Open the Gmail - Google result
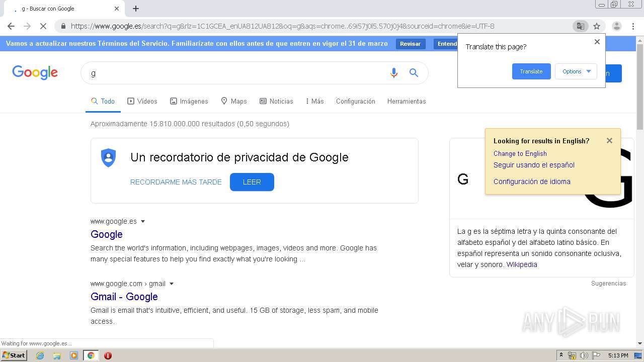Viewport: 644px width, 362px height. click(124, 297)
